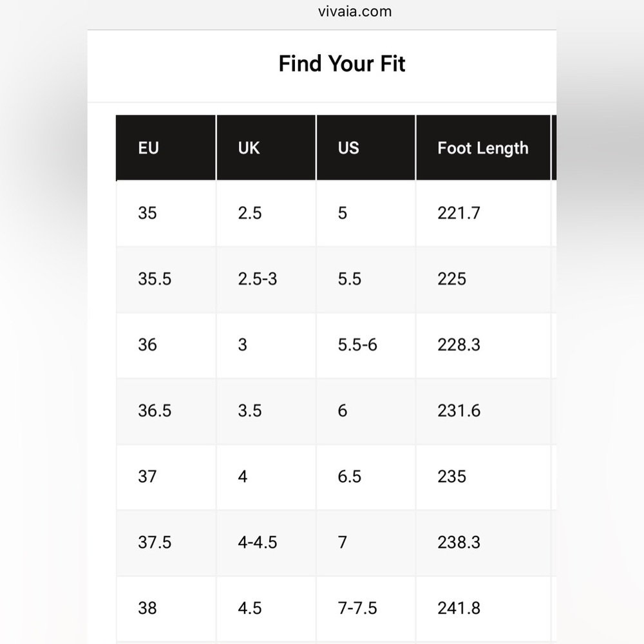The height and width of the screenshot is (644, 644).
Task: Select the Find Your Fit heading
Action: [x=342, y=64]
